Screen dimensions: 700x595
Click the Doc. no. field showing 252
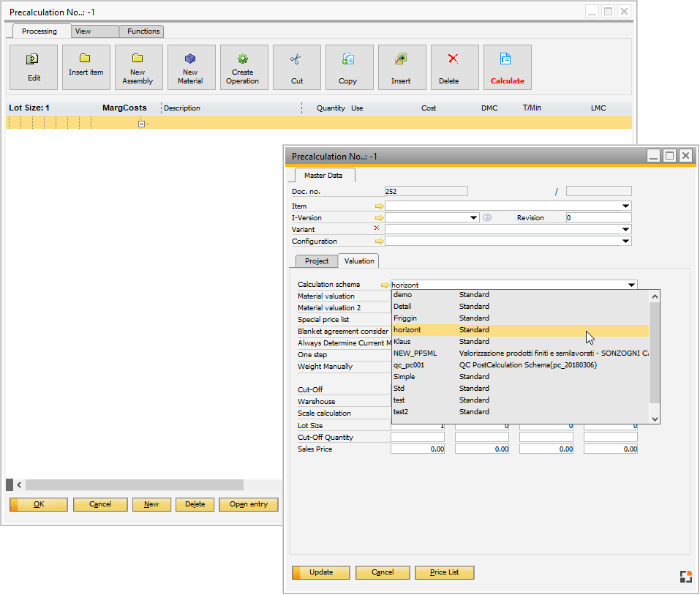coord(424,190)
